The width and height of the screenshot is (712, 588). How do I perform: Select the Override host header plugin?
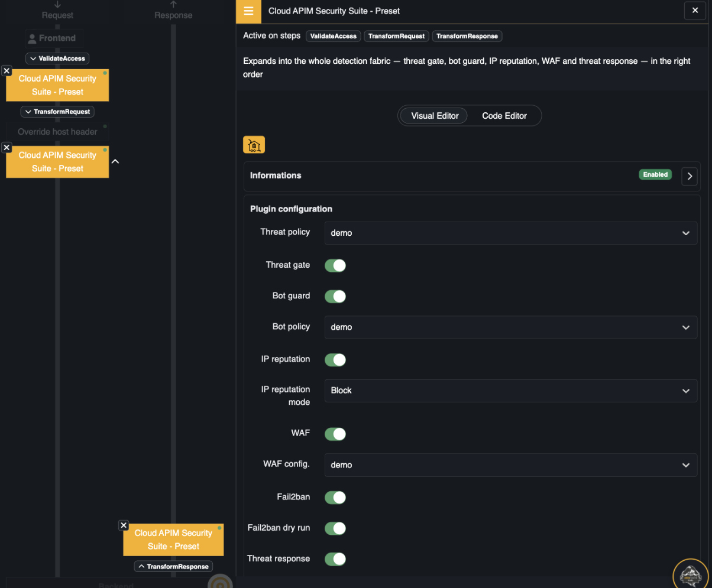pyautogui.click(x=57, y=132)
